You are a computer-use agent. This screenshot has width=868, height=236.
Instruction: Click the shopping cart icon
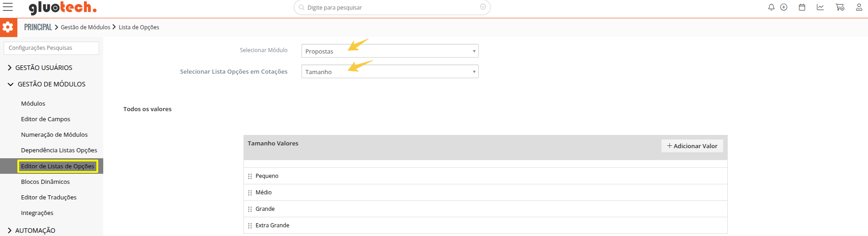coord(840,7)
